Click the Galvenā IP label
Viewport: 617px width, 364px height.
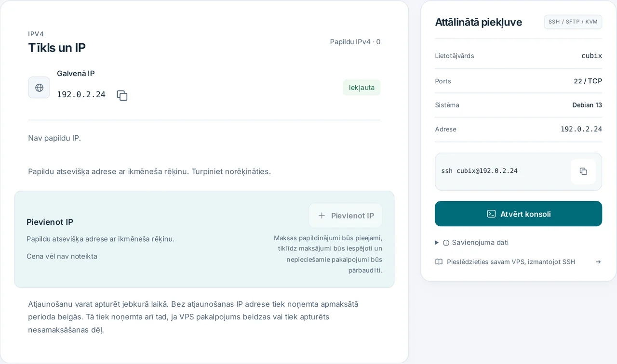[x=76, y=74]
